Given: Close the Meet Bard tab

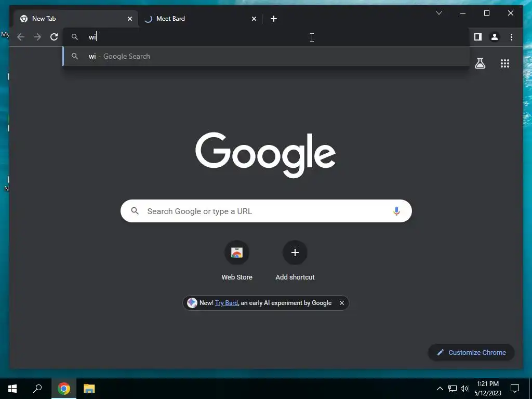Looking at the screenshot, I should 254,19.
